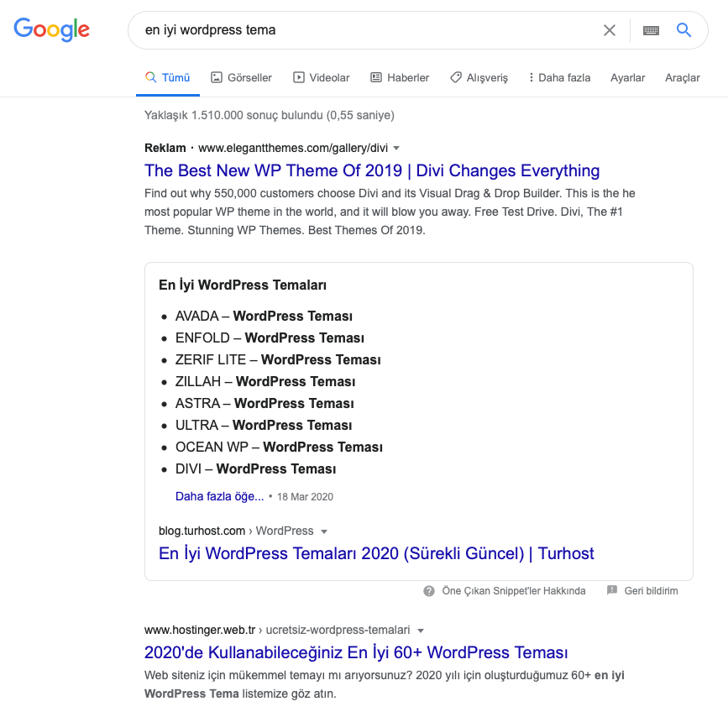The height and width of the screenshot is (717, 728).
Task: Click the ENFOLD – WordPress Teması list item
Action: (x=270, y=338)
